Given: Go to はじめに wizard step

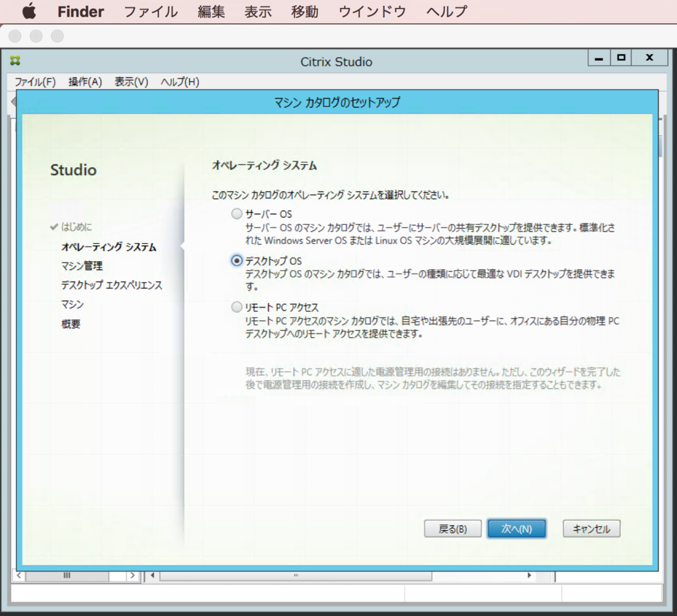Looking at the screenshot, I should click(x=77, y=227).
